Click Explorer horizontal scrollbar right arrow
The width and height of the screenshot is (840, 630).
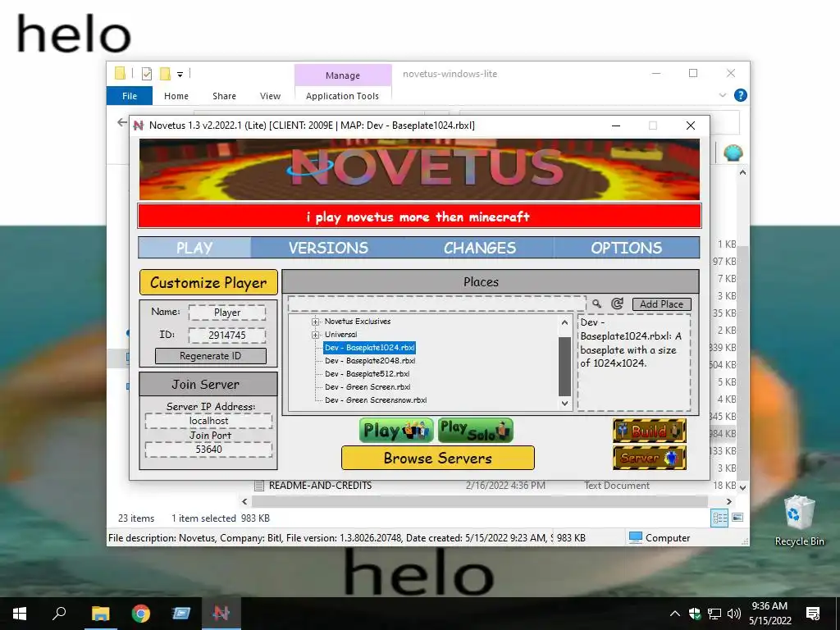pyautogui.click(x=728, y=501)
